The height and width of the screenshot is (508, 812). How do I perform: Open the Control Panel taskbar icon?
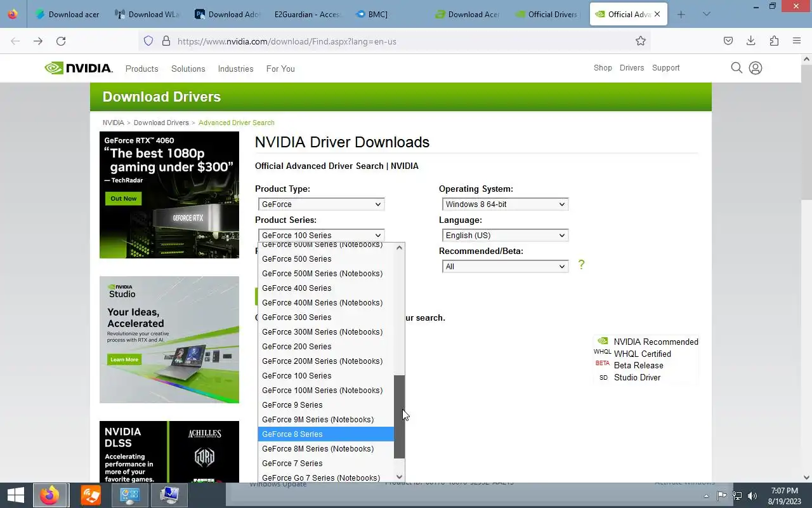point(130,495)
